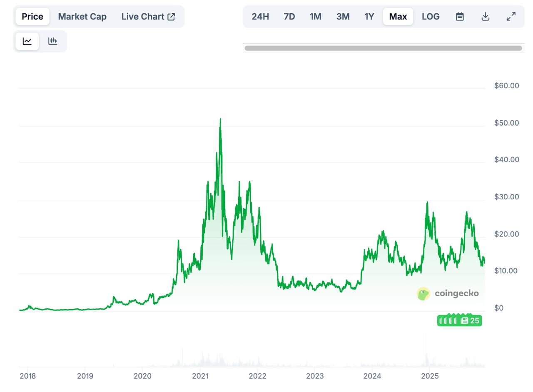This screenshot has width=533, height=392.
Task: Open the news annotations badge showing 25
Action: (460, 320)
